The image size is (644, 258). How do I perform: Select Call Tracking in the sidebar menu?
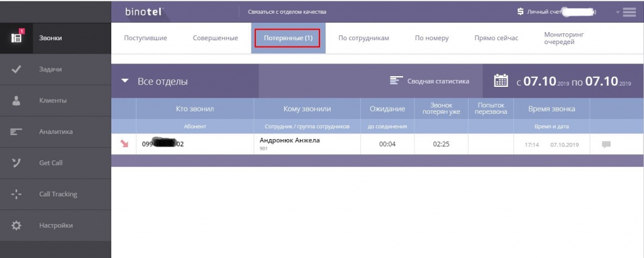(58, 194)
